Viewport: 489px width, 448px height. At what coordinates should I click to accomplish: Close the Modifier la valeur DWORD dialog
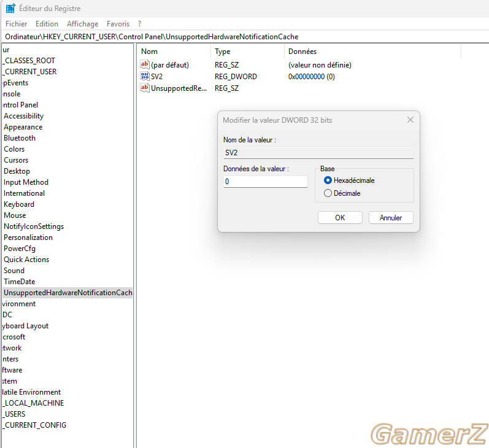tap(410, 120)
